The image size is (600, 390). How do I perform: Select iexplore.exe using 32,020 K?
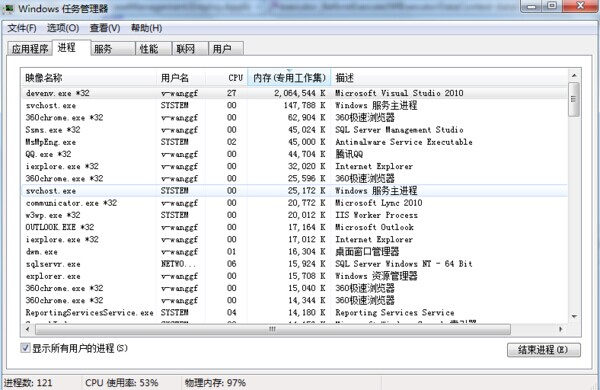click(295, 166)
